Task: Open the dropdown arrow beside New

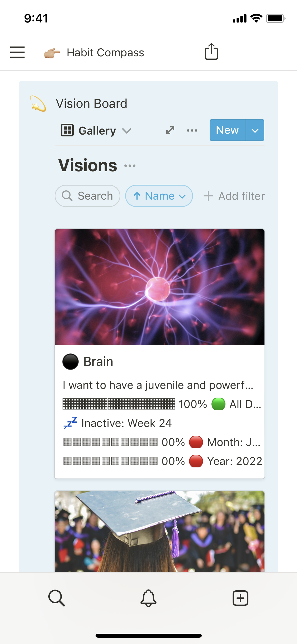Action: [255, 130]
